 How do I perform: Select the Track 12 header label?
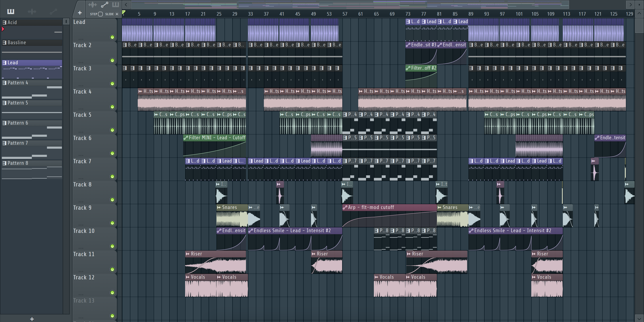[x=84, y=277]
